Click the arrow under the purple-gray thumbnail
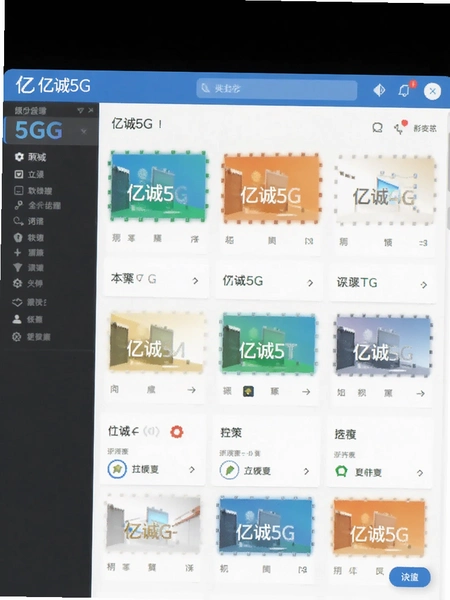450x600 pixels. 421,393
